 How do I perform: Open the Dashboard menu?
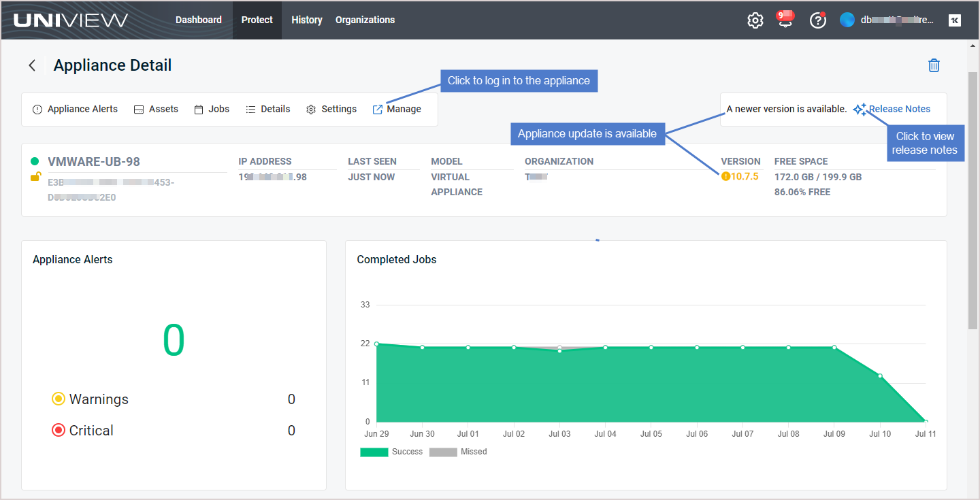point(199,20)
